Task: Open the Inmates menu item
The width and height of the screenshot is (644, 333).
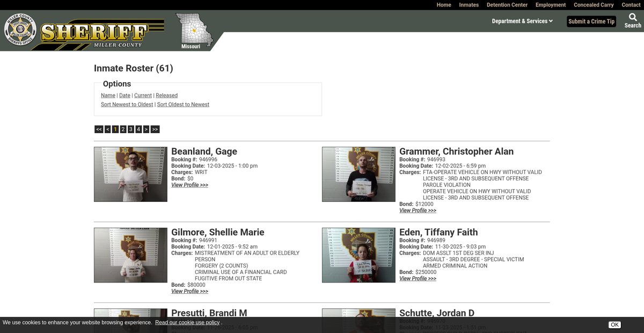Action: click(469, 5)
